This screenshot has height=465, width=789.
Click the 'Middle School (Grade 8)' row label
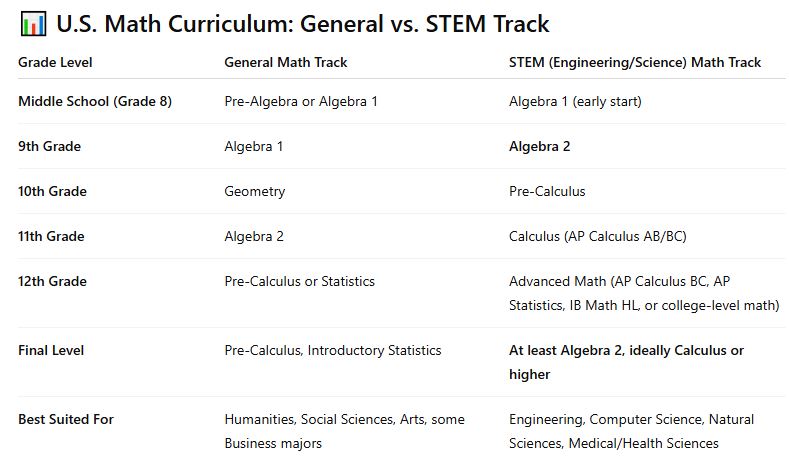pyautogui.click(x=95, y=101)
